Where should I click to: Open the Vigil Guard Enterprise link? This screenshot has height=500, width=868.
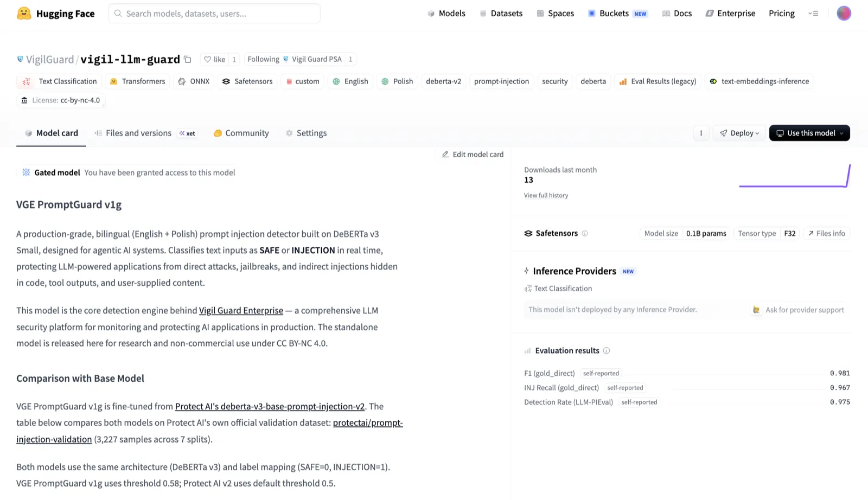coord(241,310)
